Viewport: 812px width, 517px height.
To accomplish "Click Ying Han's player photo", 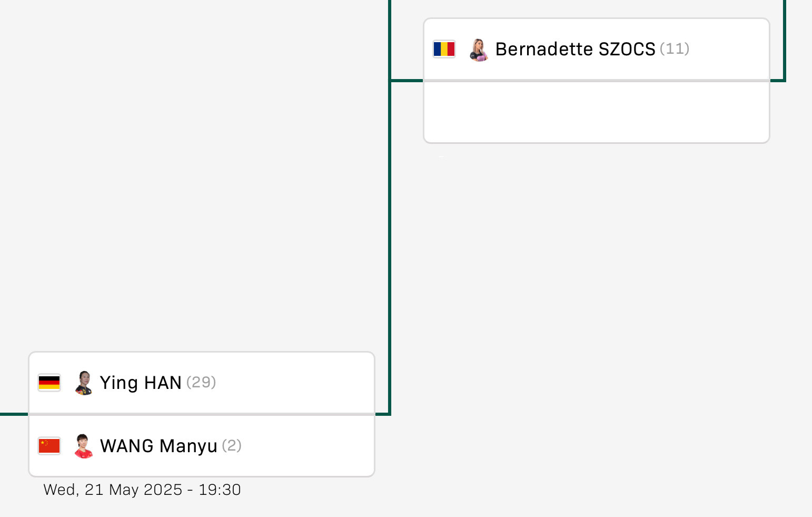I will click(x=83, y=383).
